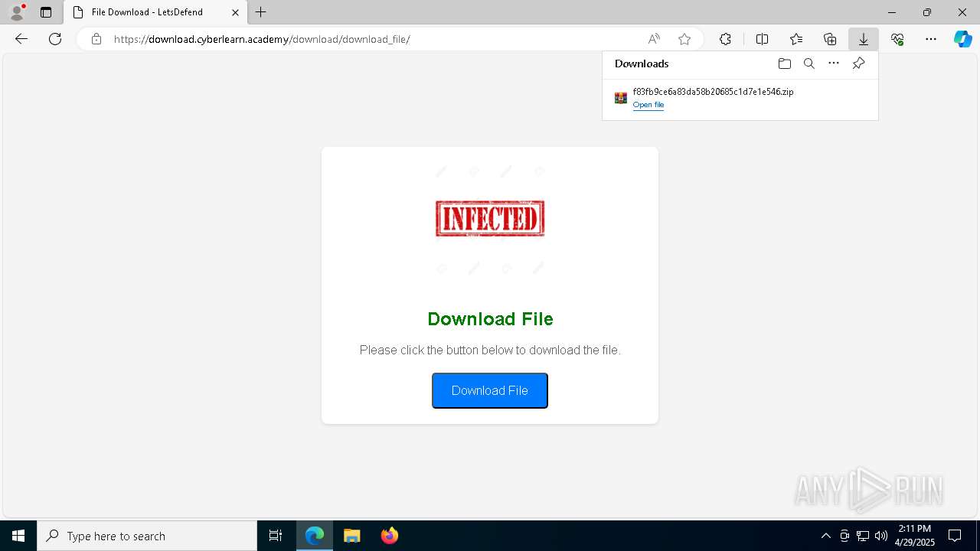Screen dimensions: 980x551
Task: Refresh the current page
Action: 55,39
